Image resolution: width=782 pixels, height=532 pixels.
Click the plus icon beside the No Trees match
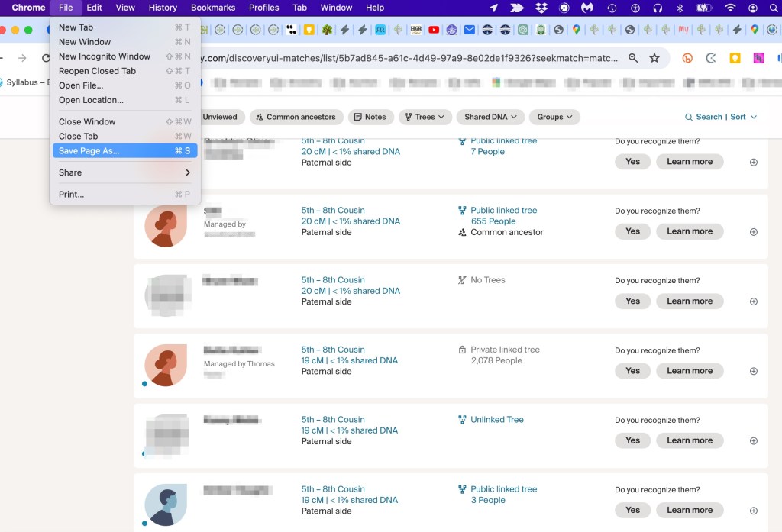(x=754, y=301)
